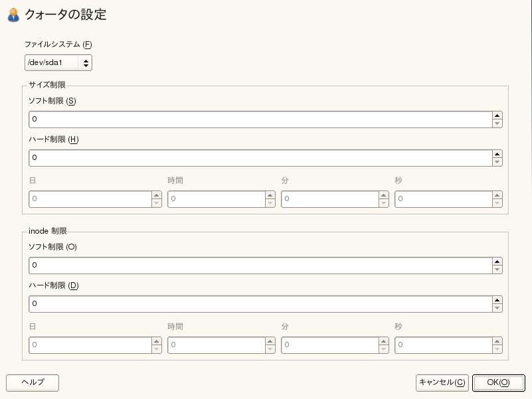
Task: Increase the inode hard limit value
Action: click(x=497, y=300)
